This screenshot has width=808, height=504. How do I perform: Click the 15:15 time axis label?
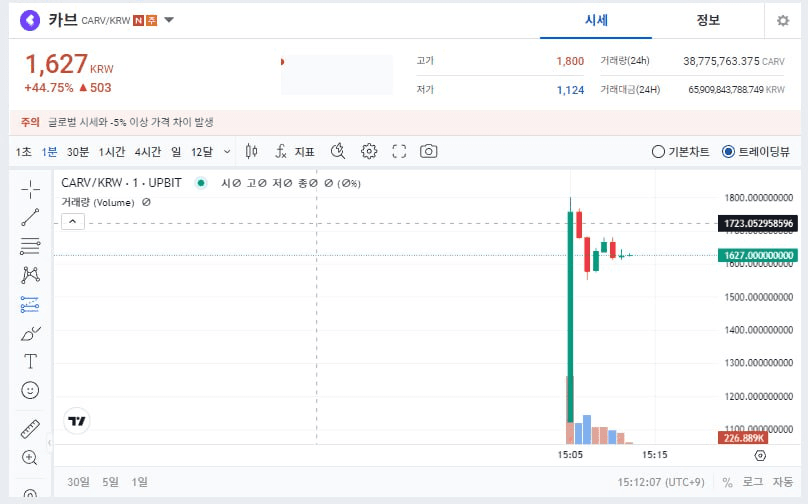click(654, 455)
